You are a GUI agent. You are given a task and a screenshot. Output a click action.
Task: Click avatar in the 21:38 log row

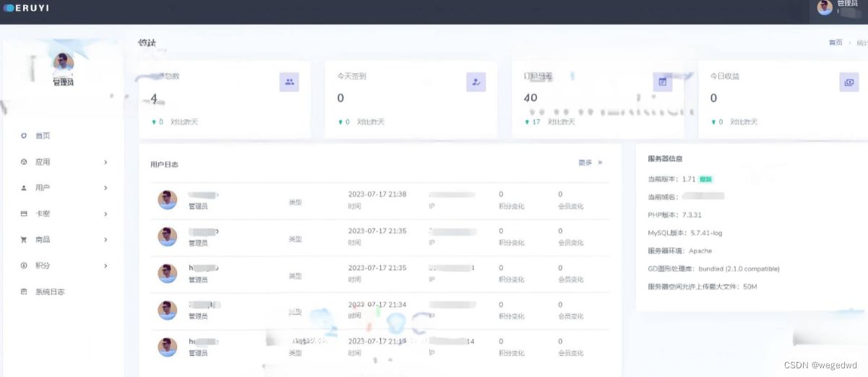(168, 200)
